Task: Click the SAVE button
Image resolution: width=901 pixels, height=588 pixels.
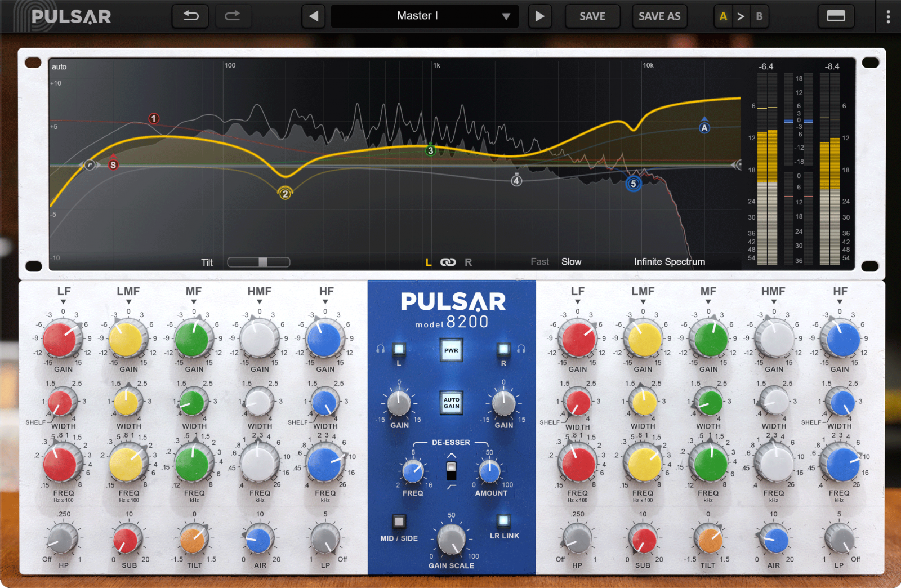Action: pyautogui.click(x=592, y=16)
